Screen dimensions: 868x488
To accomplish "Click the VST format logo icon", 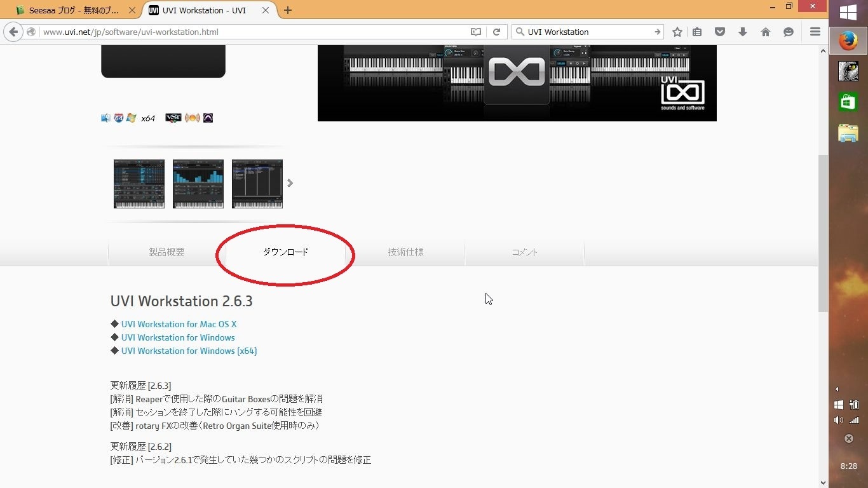I will coord(173,118).
